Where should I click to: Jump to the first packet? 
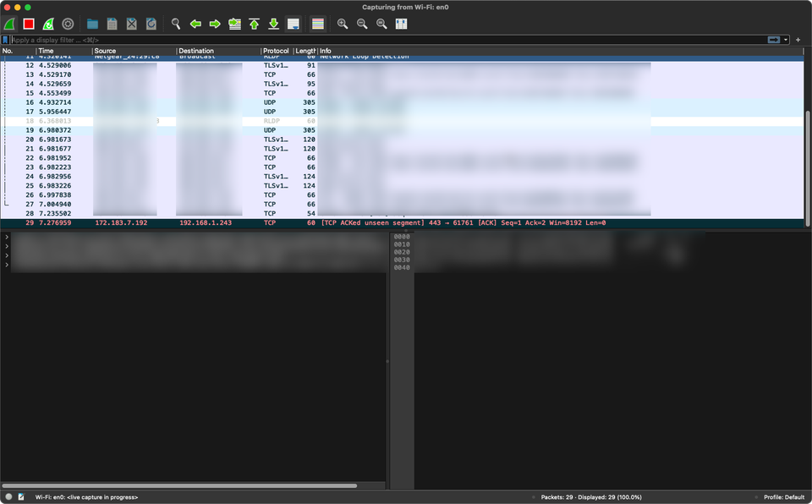point(255,24)
